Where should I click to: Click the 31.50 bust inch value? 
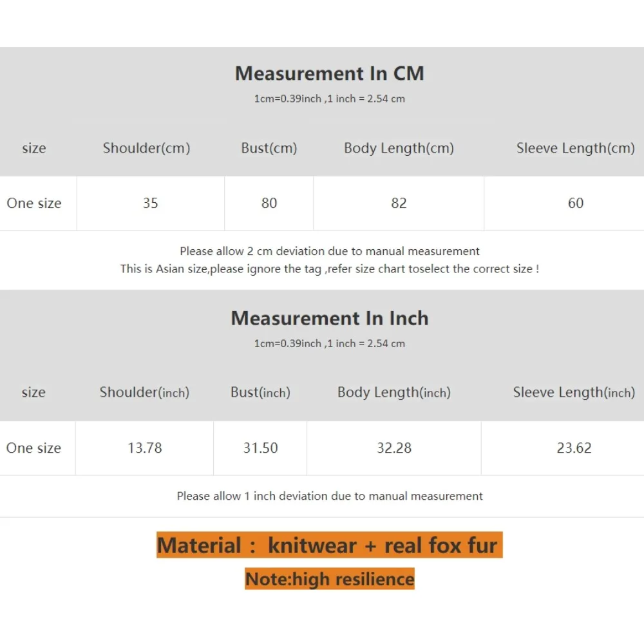260,448
